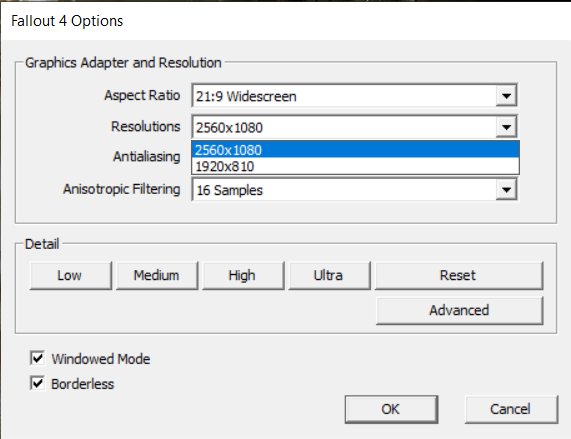The width and height of the screenshot is (571, 439).
Task: Click the Anisotropic Filtering label
Action: click(x=122, y=189)
